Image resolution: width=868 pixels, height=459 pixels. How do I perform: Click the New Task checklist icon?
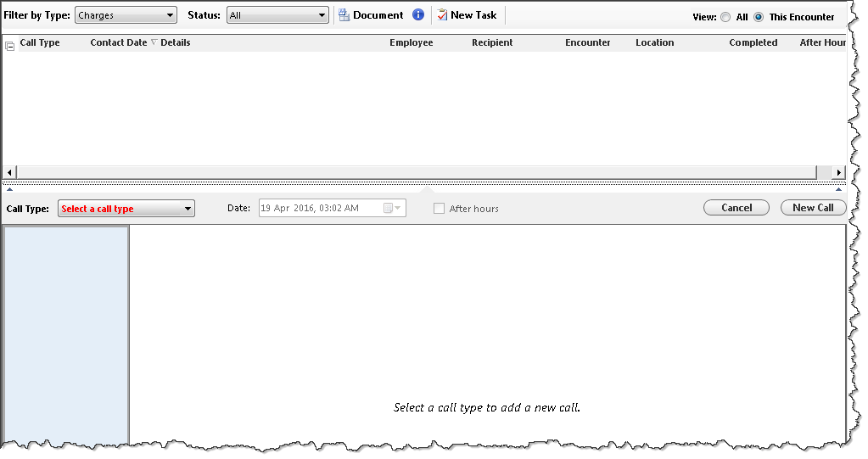pyautogui.click(x=442, y=15)
